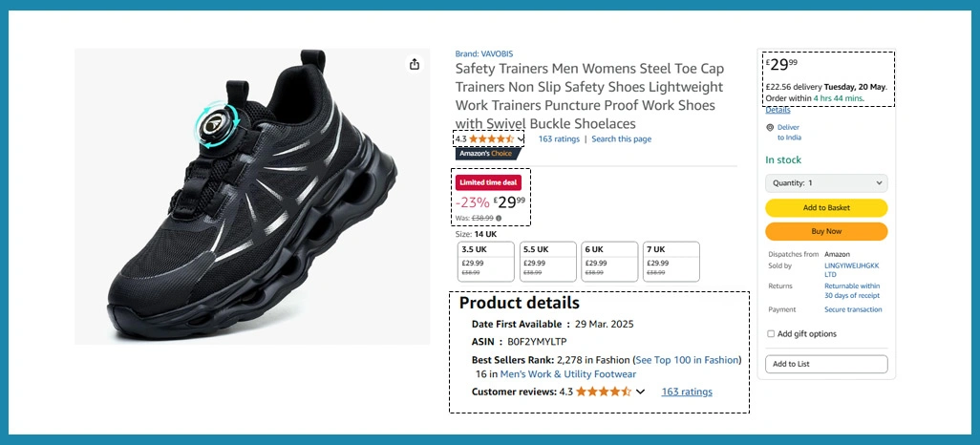Click the main black shoe product image
Screen dimensions: 980x445
click(x=252, y=196)
